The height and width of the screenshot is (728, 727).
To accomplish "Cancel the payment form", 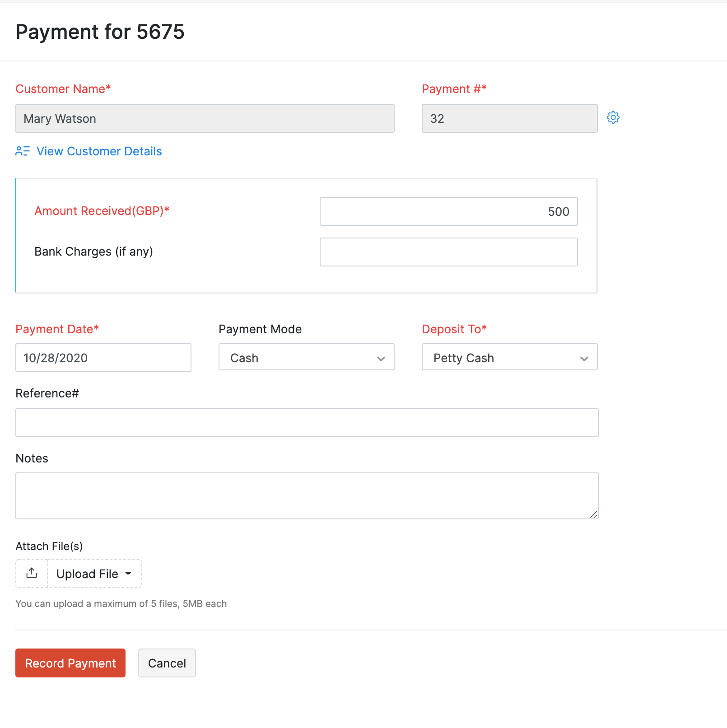I will (166, 663).
